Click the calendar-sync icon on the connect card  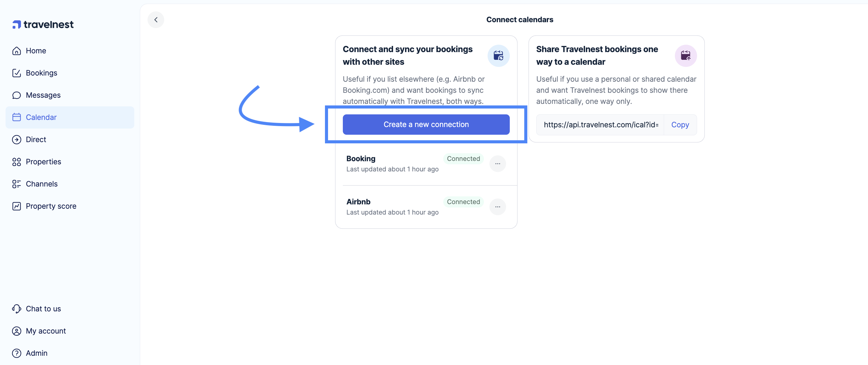click(x=498, y=56)
